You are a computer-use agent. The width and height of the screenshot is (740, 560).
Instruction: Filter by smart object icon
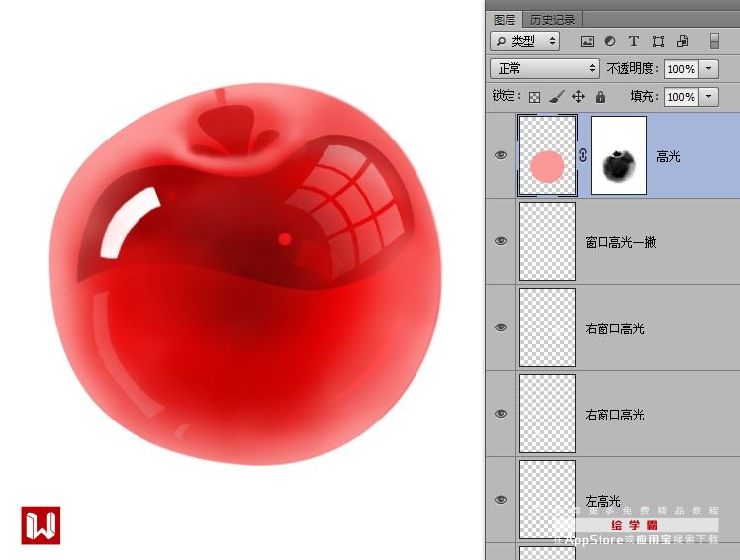coord(682,42)
